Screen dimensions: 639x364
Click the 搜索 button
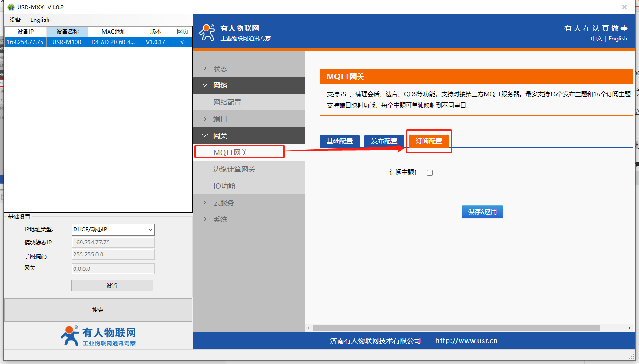click(x=98, y=310)
